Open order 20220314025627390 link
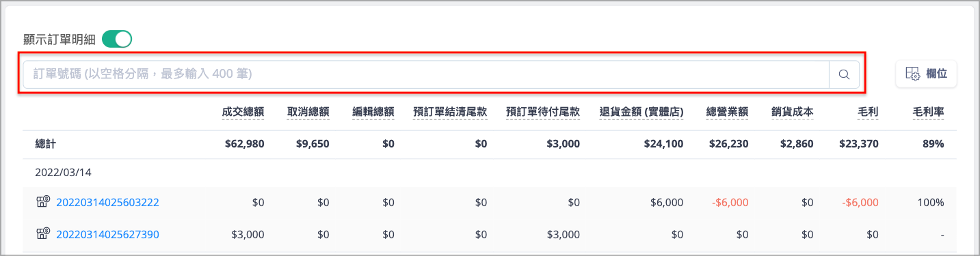The height and width of the screenshot is (256, 980). click(x=107, y=234)
